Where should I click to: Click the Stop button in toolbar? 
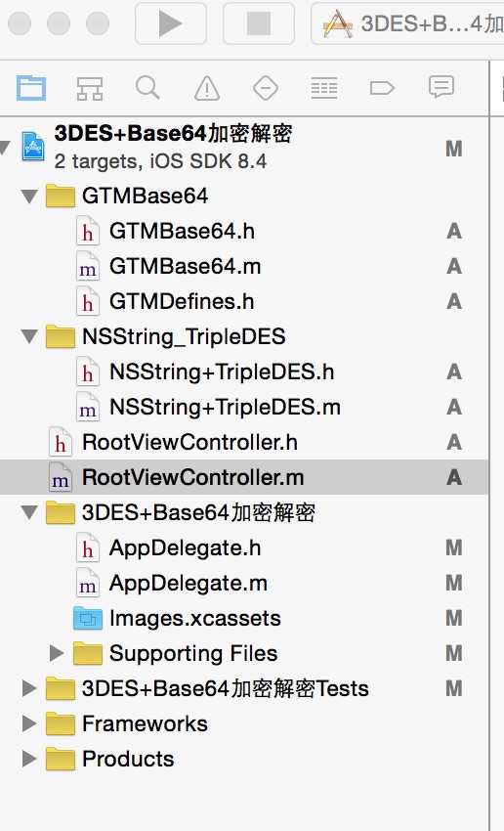(259, 23)
